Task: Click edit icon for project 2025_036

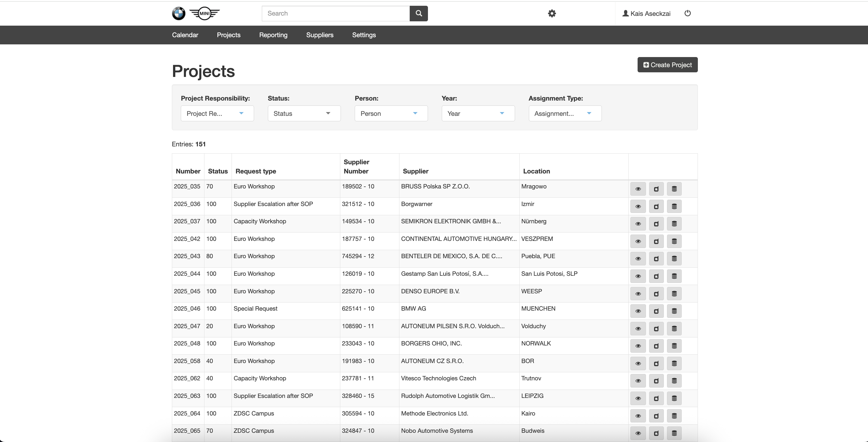Action: click(656, 206)
